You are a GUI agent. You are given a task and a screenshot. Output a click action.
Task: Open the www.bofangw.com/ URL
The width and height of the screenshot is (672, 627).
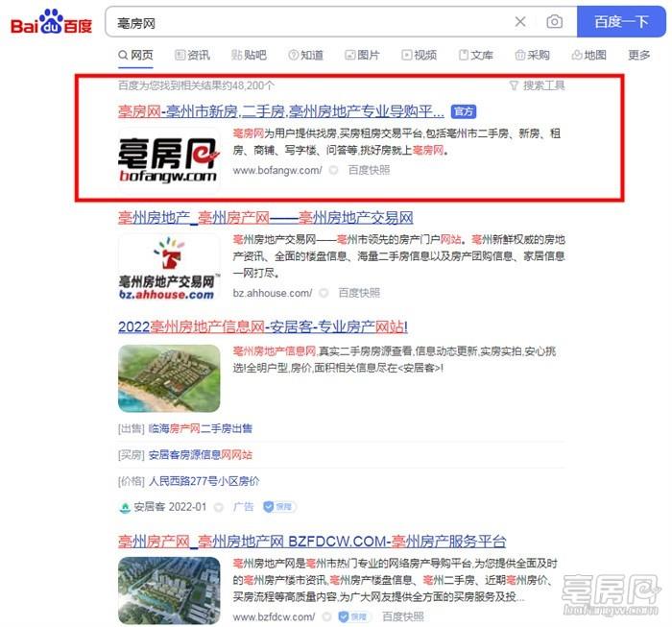(x=277, y=170)
